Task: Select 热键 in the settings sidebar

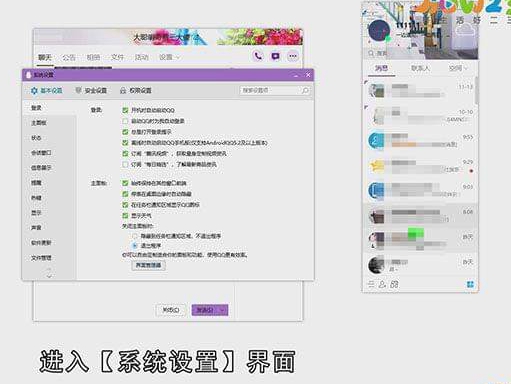Action: click(x=36, y=198)
